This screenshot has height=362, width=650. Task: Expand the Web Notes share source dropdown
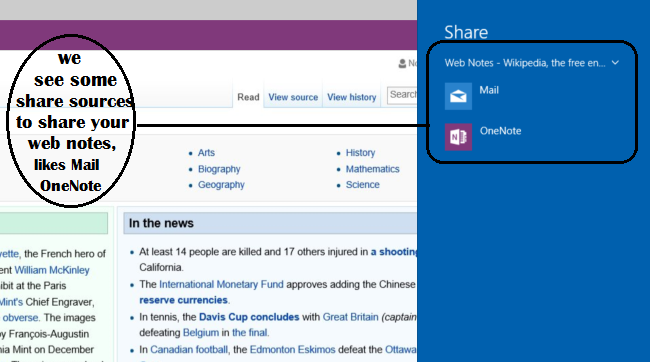[531, 63]
